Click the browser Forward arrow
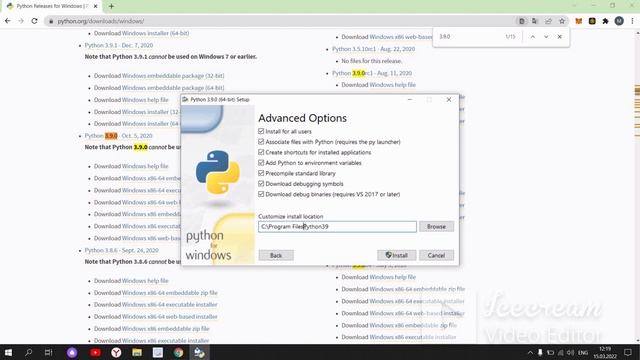Image resolution: width=640 pixels, height=360 pixels. [21, 21]
